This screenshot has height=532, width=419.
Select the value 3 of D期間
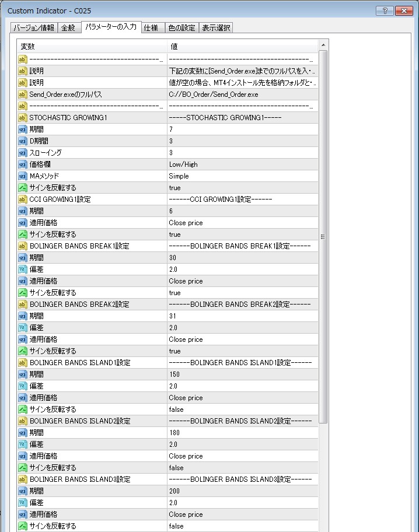click(171, 141)
